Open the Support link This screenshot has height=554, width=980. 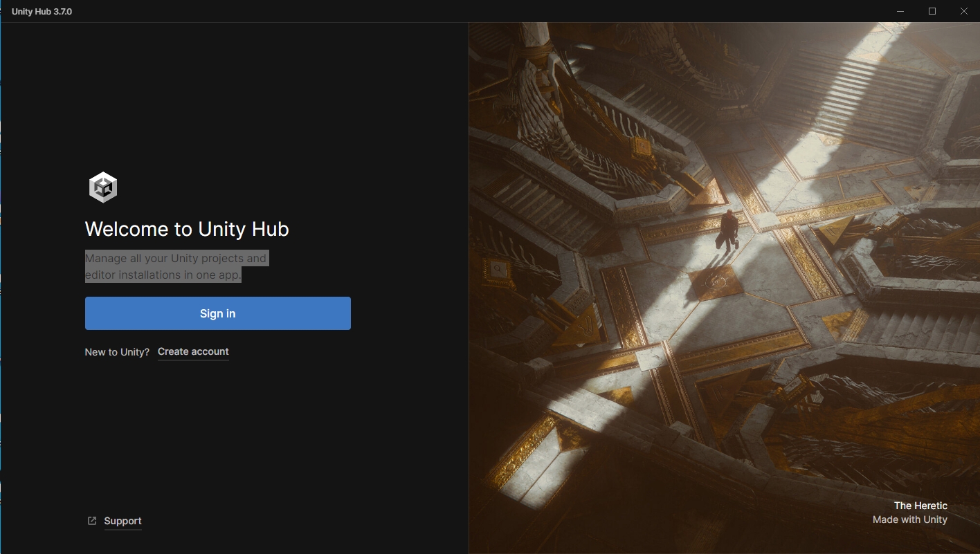[122, 521]
